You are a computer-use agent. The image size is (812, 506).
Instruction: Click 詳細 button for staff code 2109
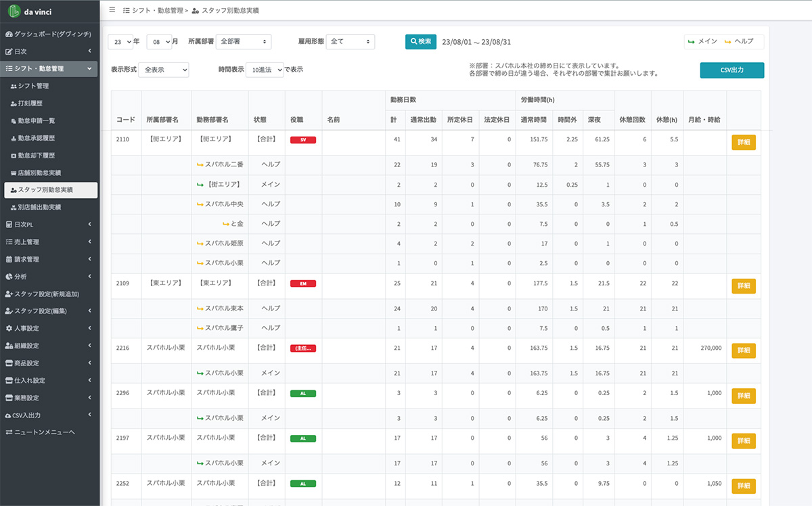743,286
